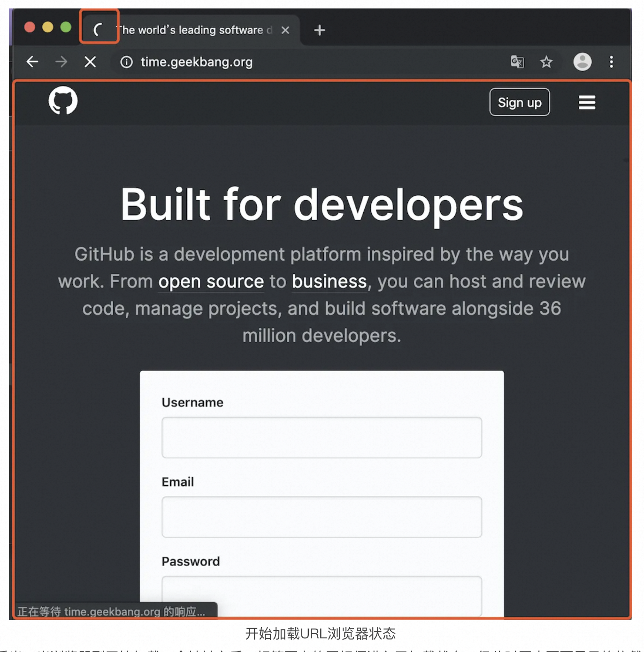
Task: Focus the Password input field
Action: pos(322,596)
